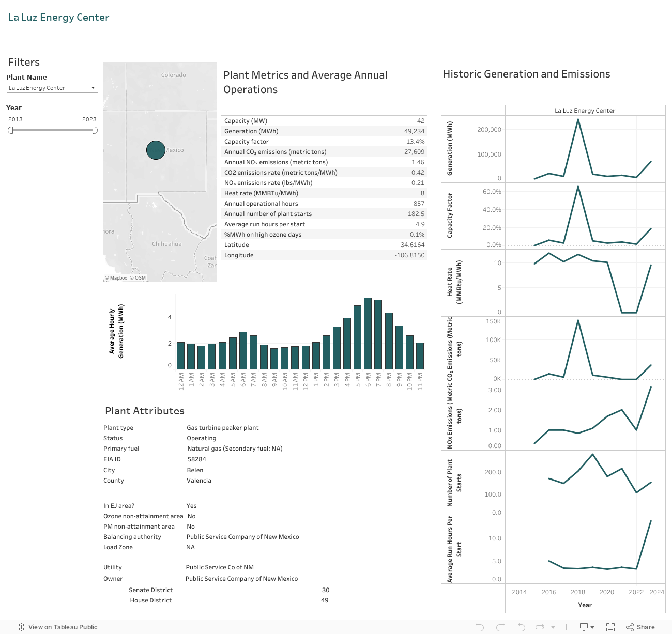Click the Utility value Public Service Co of NM
672x634 pixels.
220,567
